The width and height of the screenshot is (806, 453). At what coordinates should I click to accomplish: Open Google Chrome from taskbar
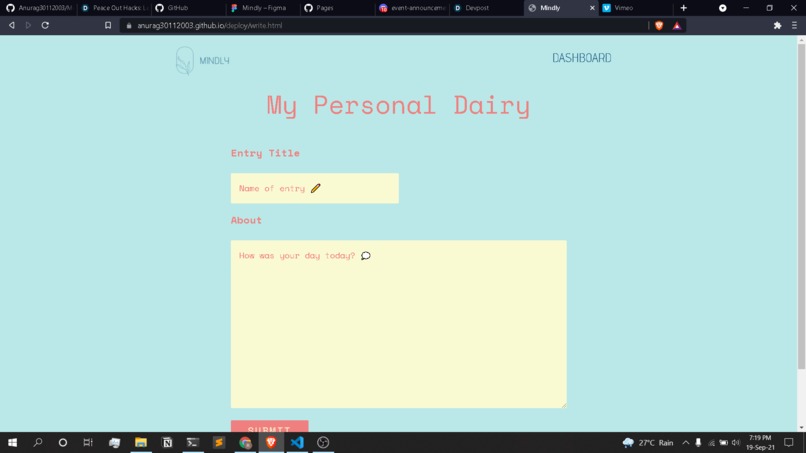tap(245, 442)
